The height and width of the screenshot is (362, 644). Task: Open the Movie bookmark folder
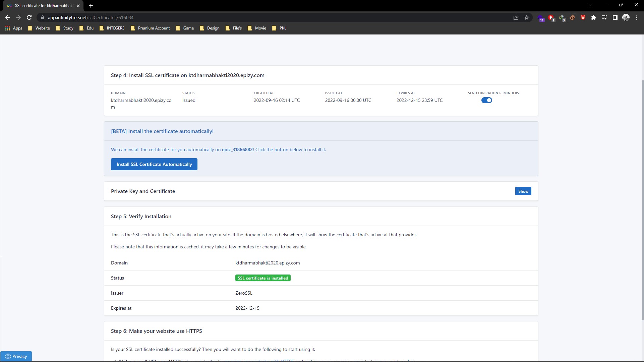257,28
